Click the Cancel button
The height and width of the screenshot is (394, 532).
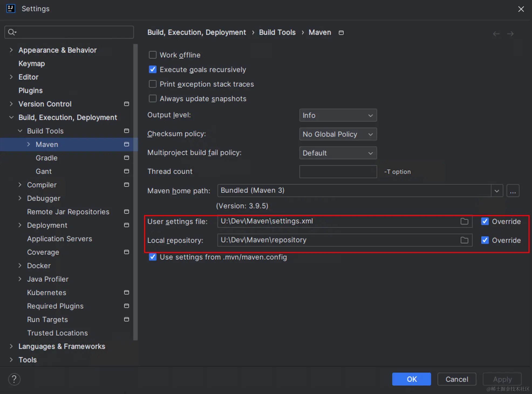(456, 379)
